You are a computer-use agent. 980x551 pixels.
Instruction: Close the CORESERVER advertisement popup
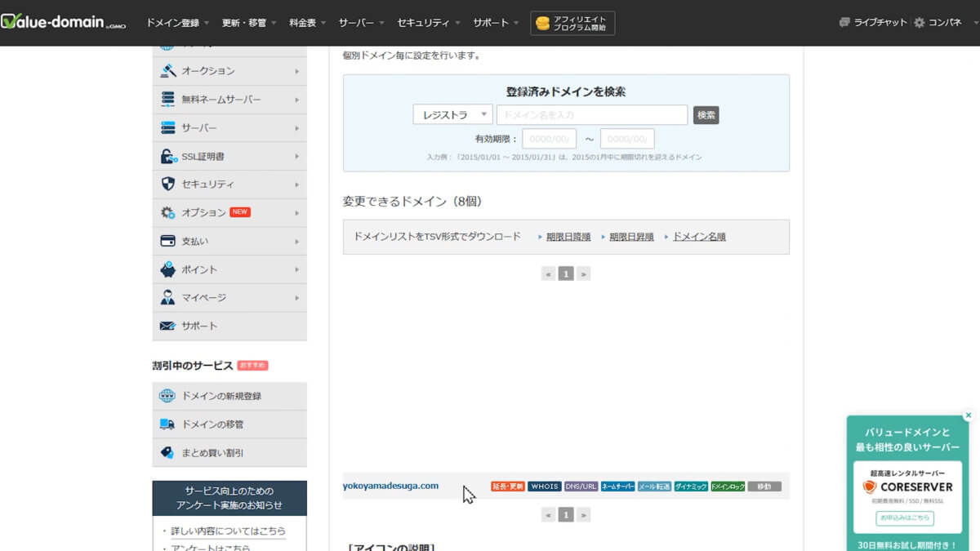point(968,415)
